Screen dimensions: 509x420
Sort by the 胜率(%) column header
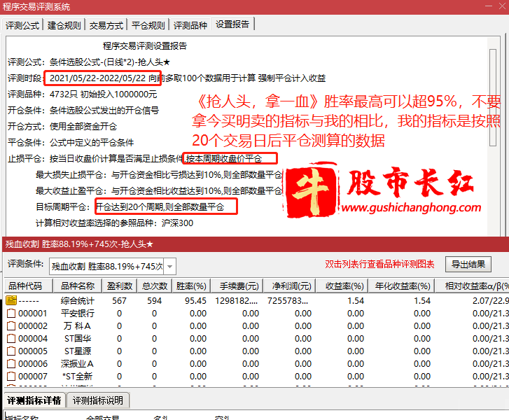pyautogui.click(x=190, y=286)
